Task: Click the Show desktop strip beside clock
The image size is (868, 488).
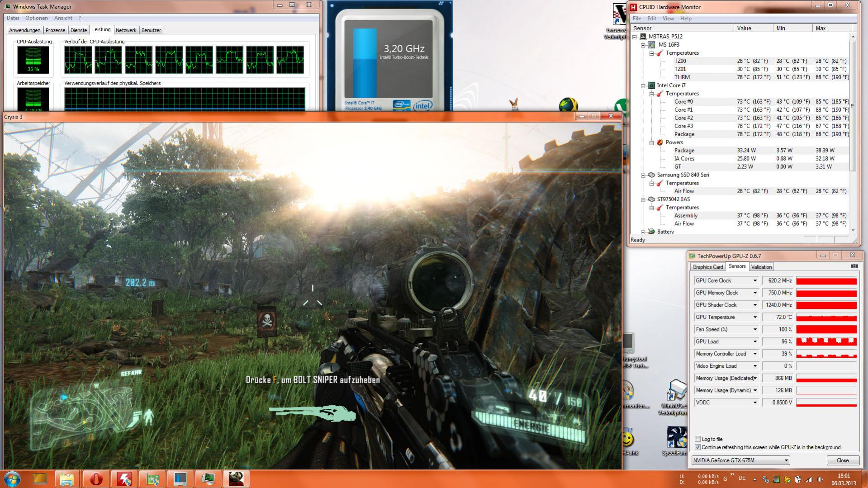Action: coord(864,479)
